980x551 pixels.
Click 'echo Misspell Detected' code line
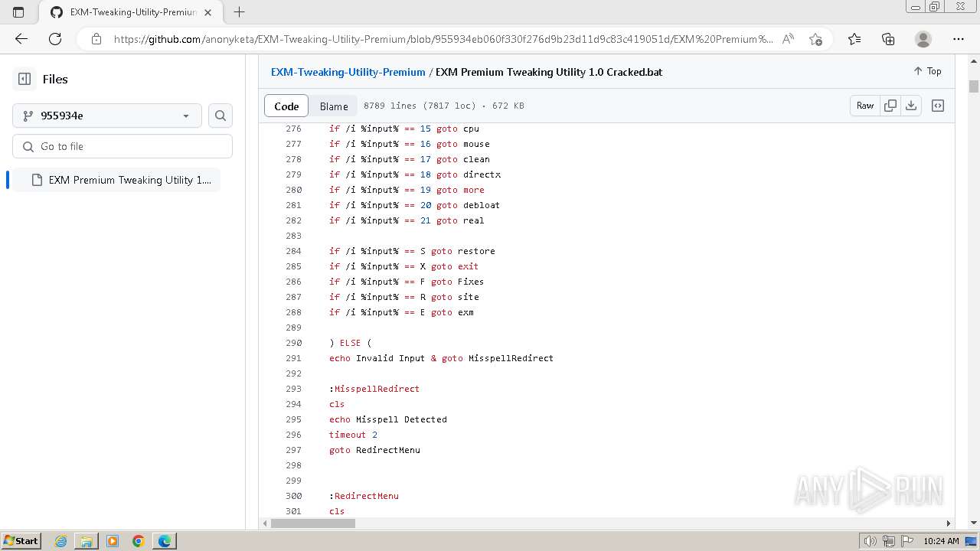click(388, 419)
